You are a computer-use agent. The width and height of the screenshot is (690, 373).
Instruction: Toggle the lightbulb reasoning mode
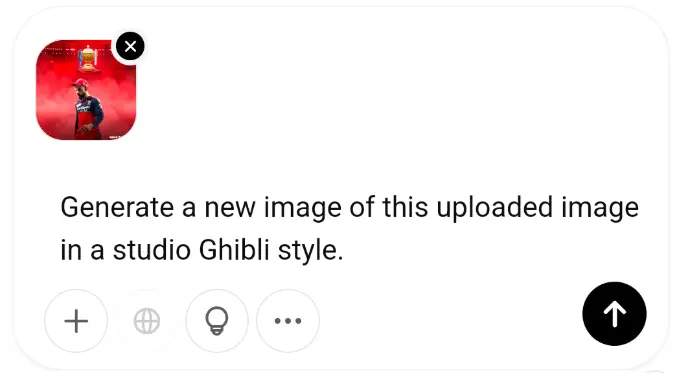point(217,321)
